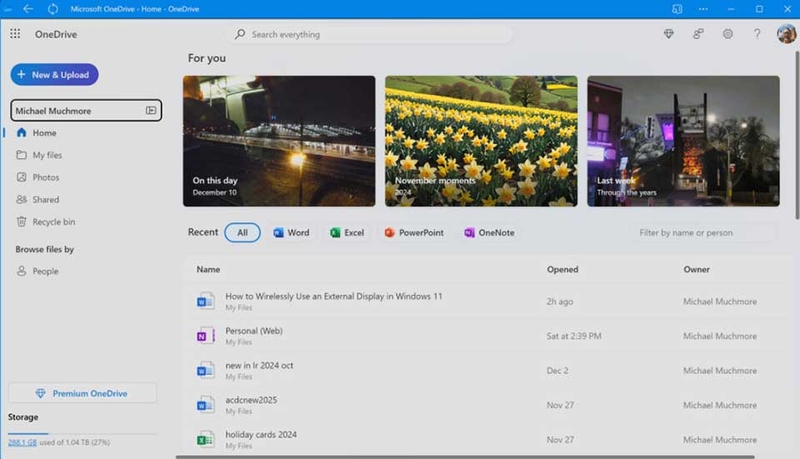
Task: Sort by the Name column header
Action: click(208, 269)
